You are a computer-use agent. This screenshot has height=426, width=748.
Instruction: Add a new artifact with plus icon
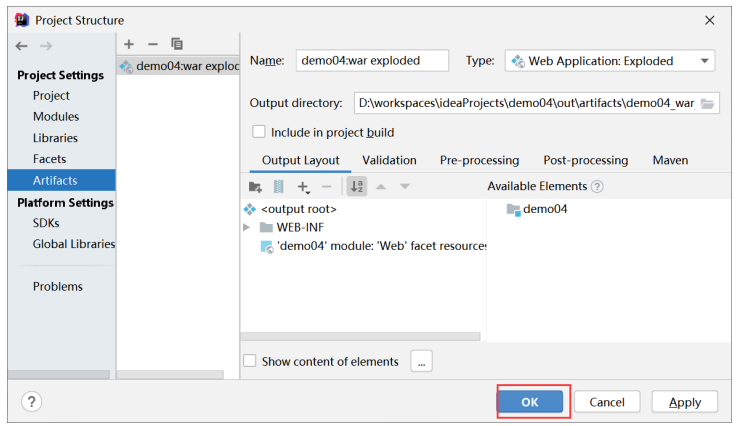point(129,44)
